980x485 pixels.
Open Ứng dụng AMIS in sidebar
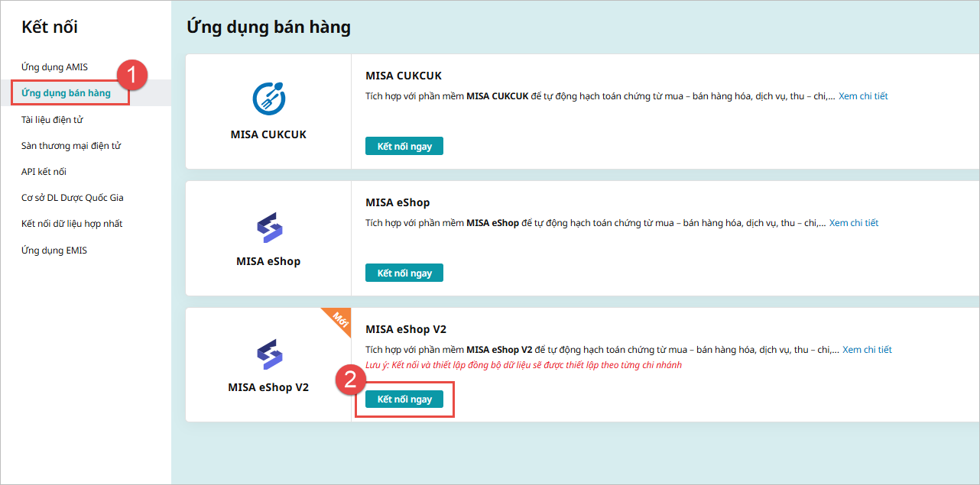54,67
